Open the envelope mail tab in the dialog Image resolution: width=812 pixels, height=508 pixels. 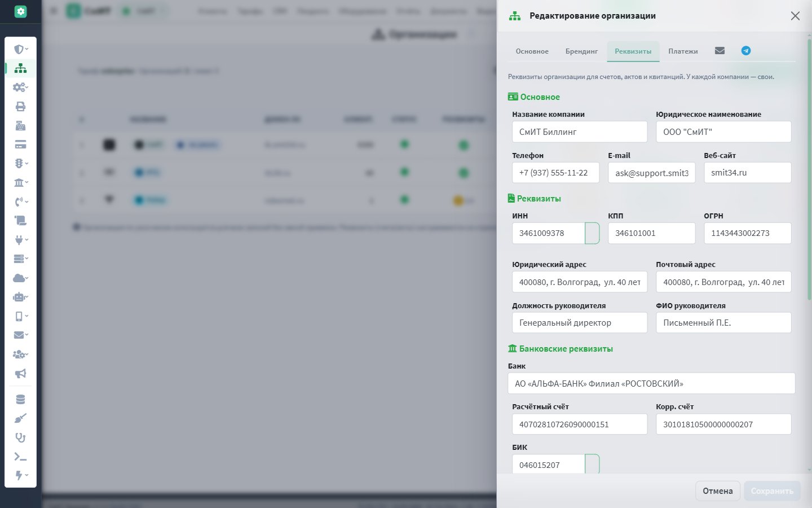tap(720, 51)
